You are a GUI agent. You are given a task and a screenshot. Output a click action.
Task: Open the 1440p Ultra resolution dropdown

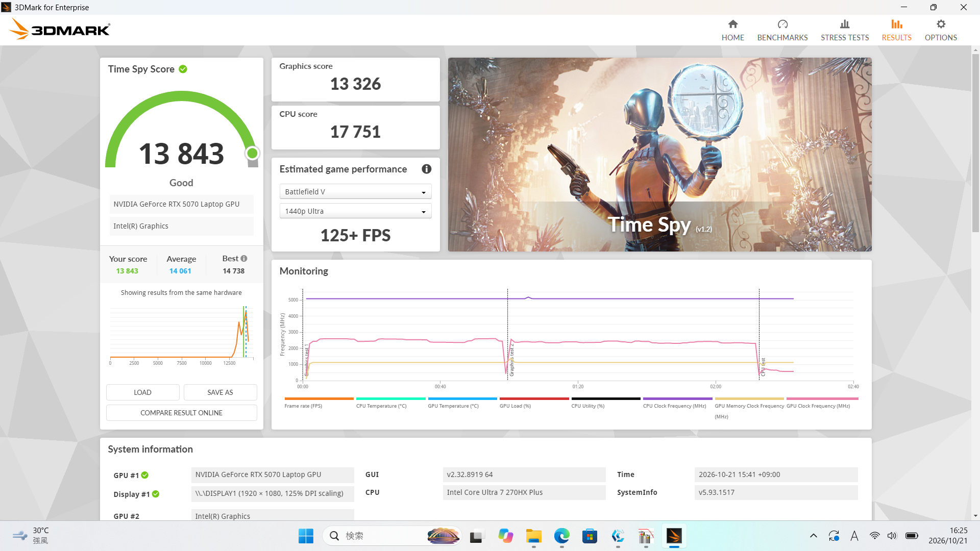click(x=355, y=211)
